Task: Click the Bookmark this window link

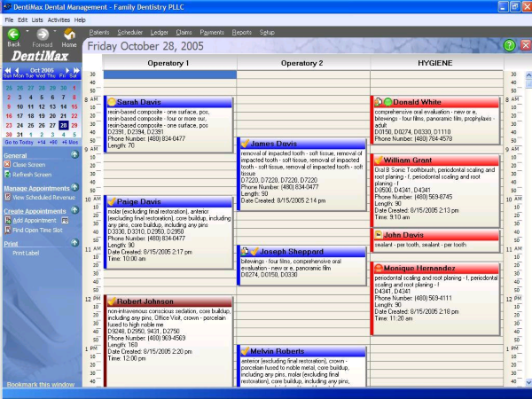Action: point(40,385)
